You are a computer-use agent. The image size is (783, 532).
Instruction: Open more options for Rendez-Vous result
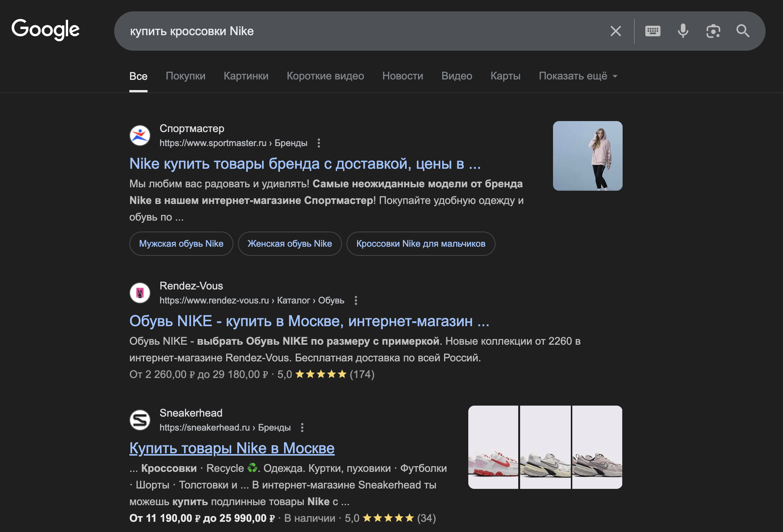pos(356,300)
